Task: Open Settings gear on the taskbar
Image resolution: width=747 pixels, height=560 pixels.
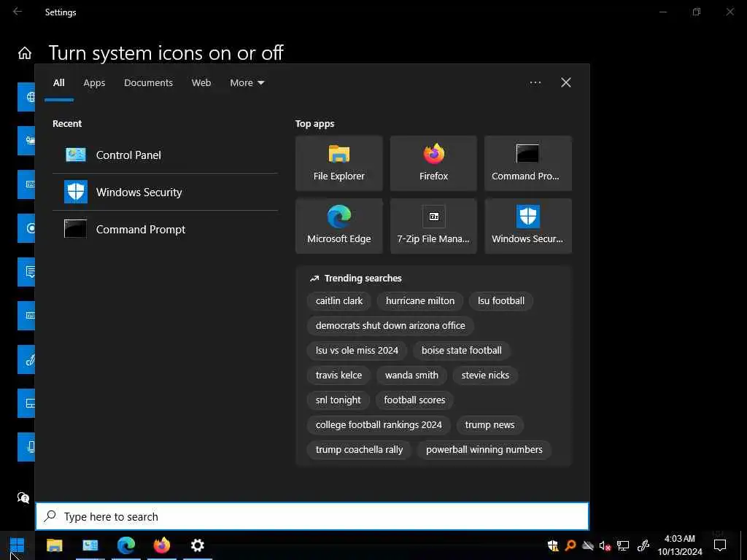Action: tap(197, 545)
